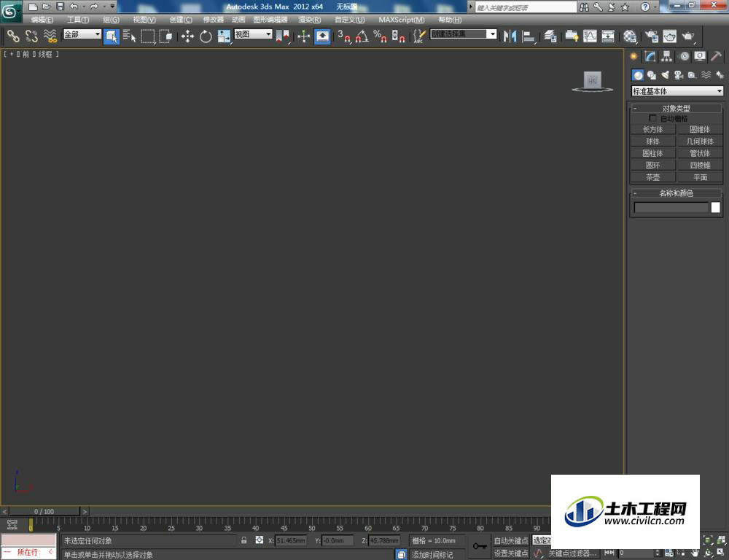Click the 几何球体 button
The height and width of the screenshot is (560, 729).
(x=700, y=141)
